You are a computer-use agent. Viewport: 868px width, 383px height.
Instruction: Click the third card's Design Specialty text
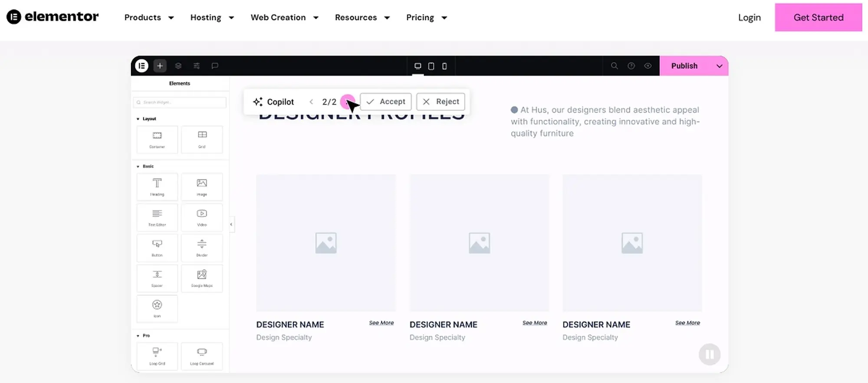(590, 337)
